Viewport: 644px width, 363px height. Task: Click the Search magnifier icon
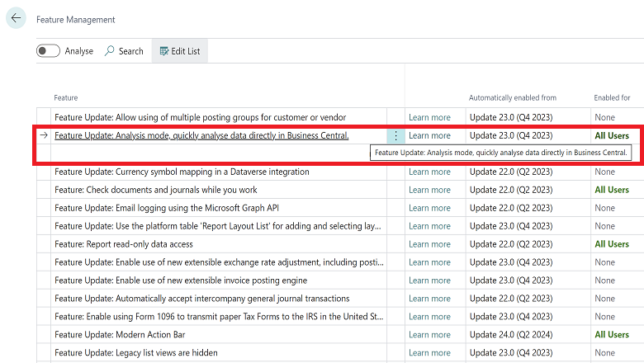[x=109, y=51]
